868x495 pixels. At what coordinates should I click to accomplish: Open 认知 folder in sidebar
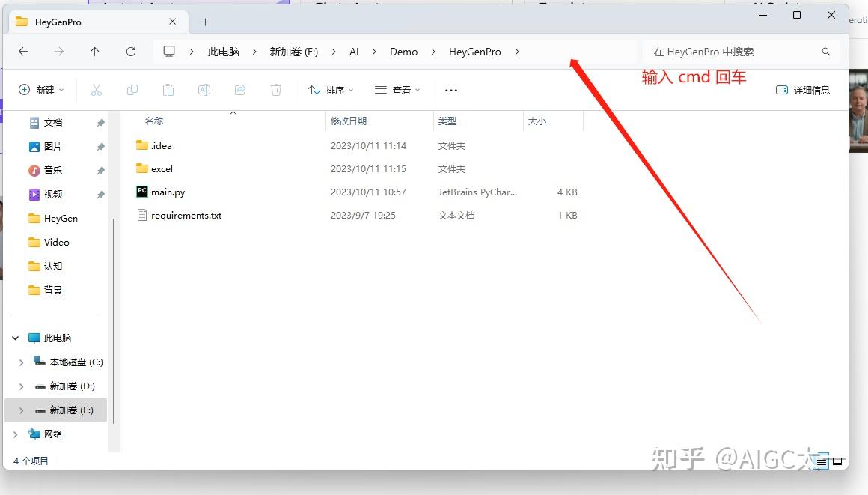pos(53,266)
